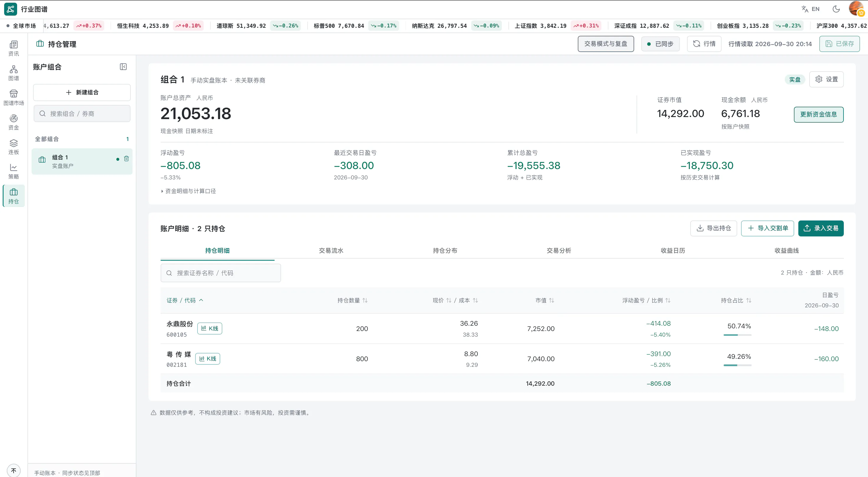
Task: Switch to 交易流水 tab
Action: click(331, 250)
